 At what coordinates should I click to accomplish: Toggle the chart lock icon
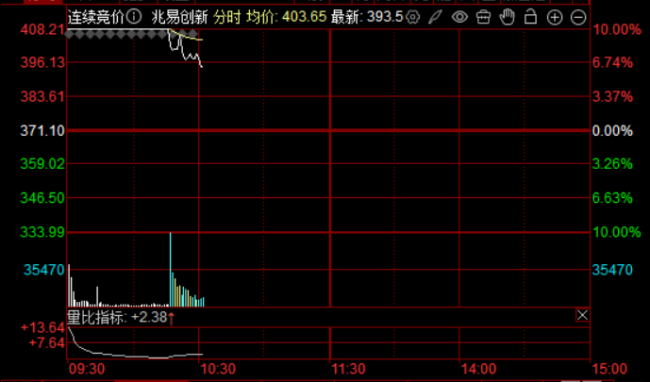[531, 17]
